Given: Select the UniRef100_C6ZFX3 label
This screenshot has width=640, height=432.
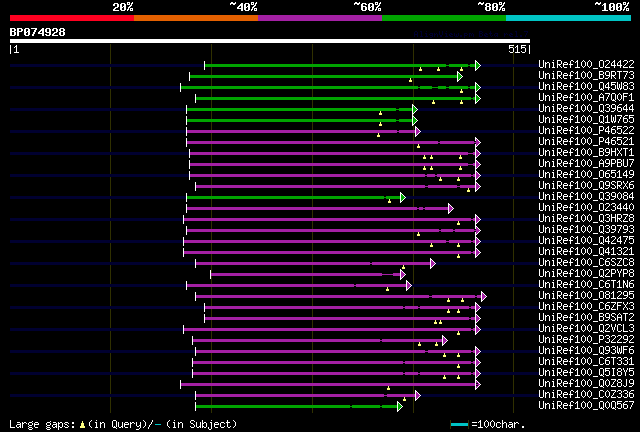Looking at the screenshot, I should coord(586,307).
